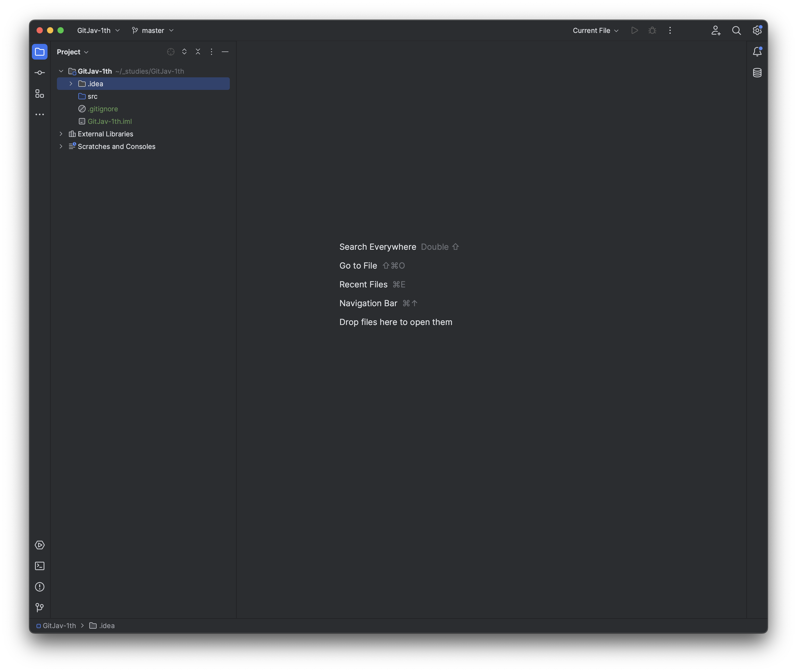The image size is (797, 672).
Task: Open the master branch dropdown
Action: click(x=153, y=31)
